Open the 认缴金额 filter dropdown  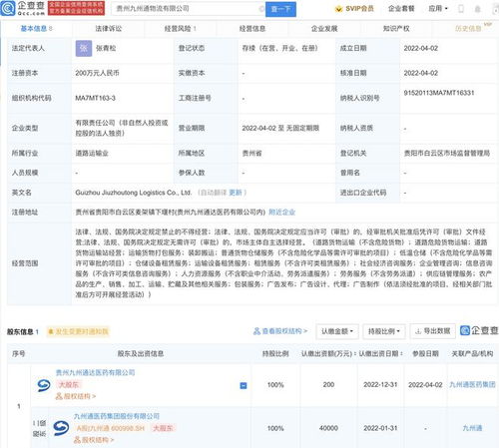337,331
